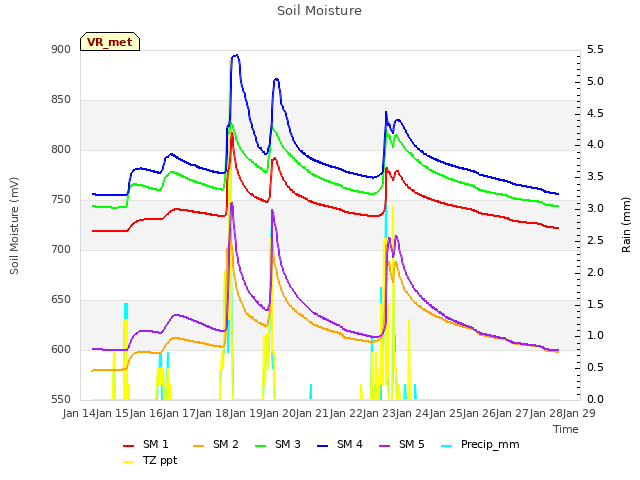This screenshot has height=480, width=640.
Task: Click the Soil Moisture (mV) axis title
Action: coord(14,226)
